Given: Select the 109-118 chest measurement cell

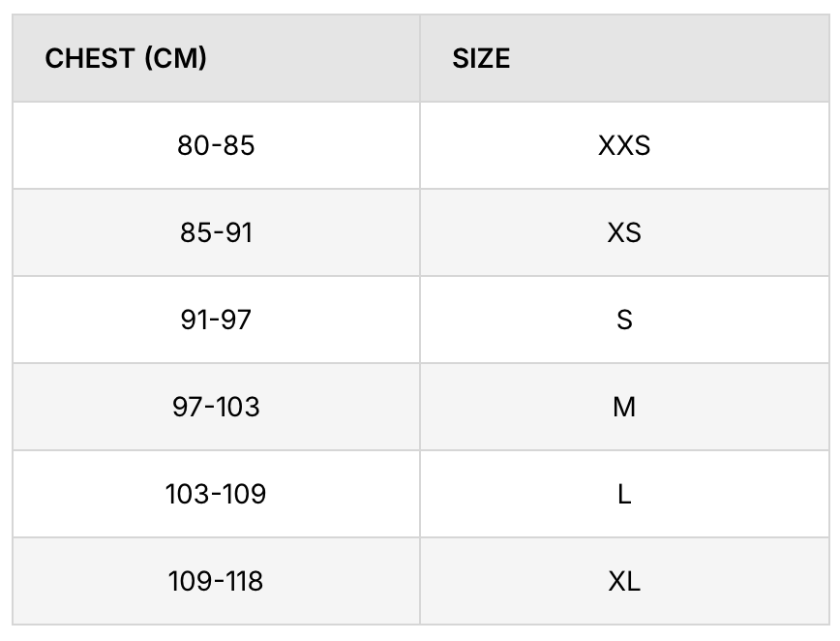Looking at the screenshot, I should click(216, 581).
